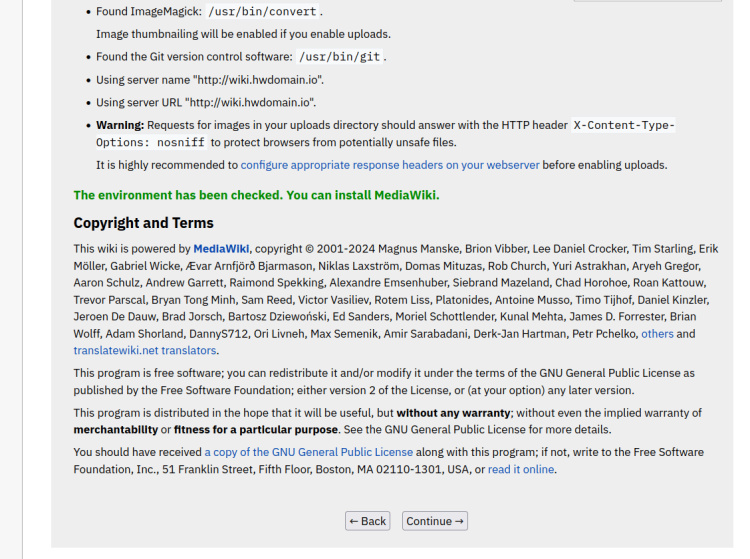Screen dimensions: 750x559
Task: Click the bold 'without any warranty' text
Action: point(456,413)
